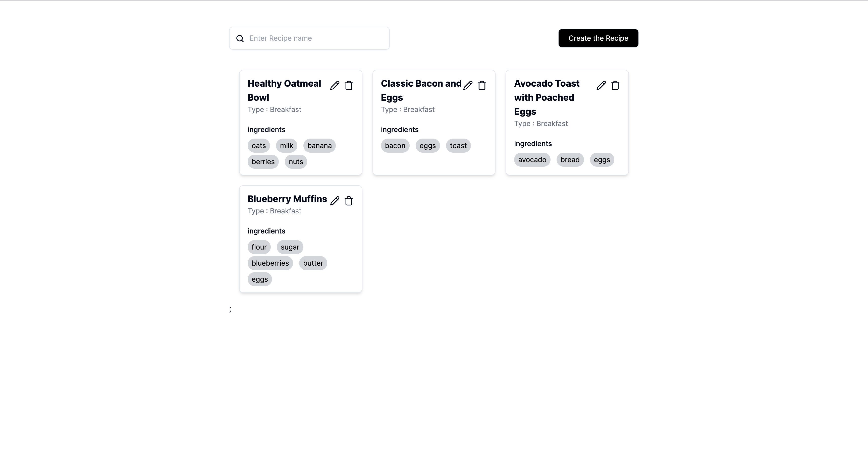Edit the Healthy Oatmeal Bowl recipe
The image size is (868, 476).
(x=335, y=86)
